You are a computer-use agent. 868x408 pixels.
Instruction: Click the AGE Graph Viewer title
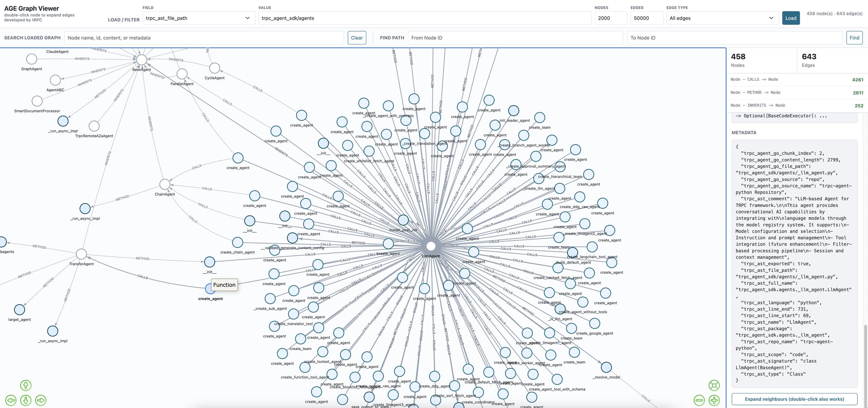point(32,8)
